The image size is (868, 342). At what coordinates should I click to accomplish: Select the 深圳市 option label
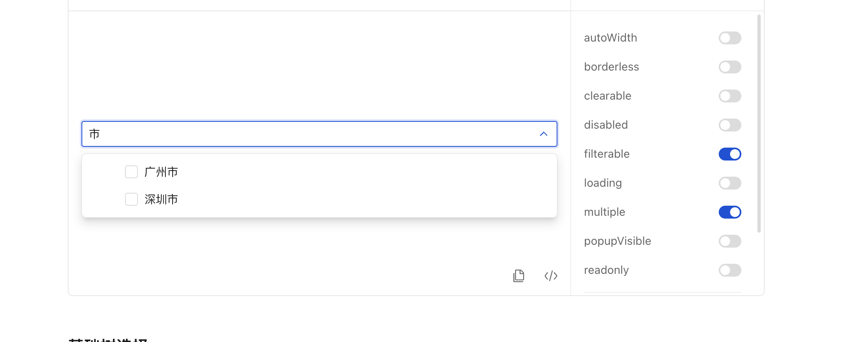click(x=161, y=199)
